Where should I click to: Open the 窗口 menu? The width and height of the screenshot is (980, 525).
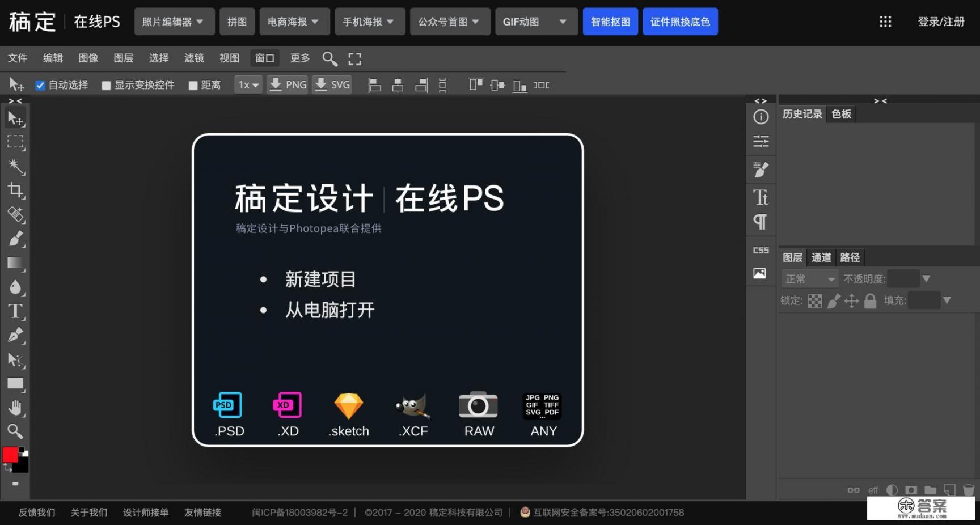(264, 58)
